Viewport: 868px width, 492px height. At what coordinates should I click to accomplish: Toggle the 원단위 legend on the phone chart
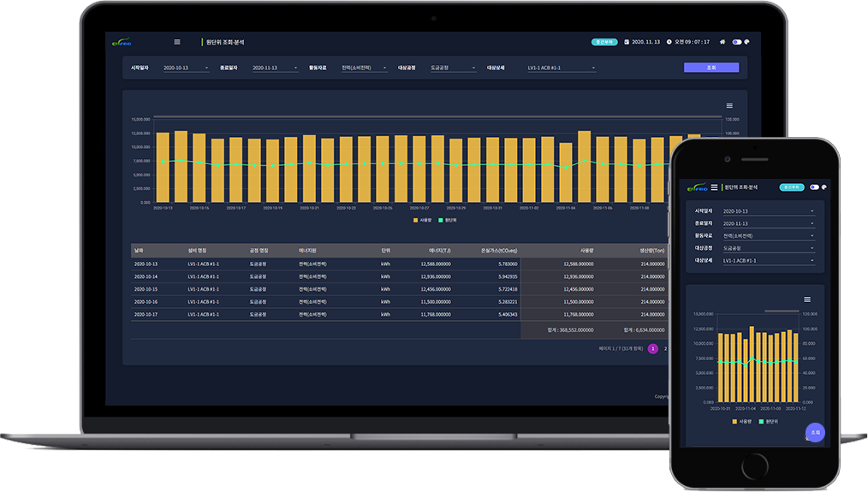tap(769, 422)
